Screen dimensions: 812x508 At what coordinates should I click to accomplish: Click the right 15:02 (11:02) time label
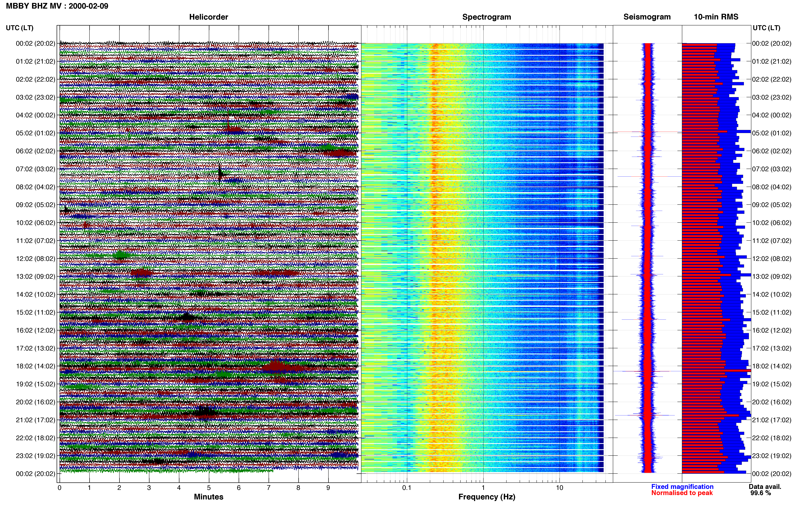click(x=771, y=313)
